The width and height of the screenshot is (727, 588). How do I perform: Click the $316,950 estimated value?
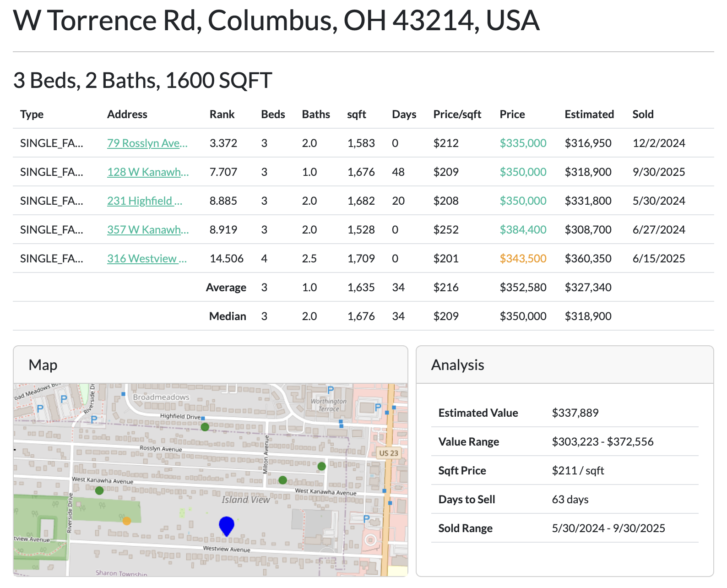point(588,143)
